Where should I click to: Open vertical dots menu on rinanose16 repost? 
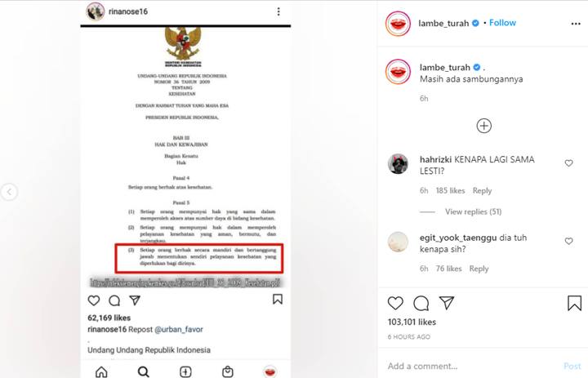point(278,11)
